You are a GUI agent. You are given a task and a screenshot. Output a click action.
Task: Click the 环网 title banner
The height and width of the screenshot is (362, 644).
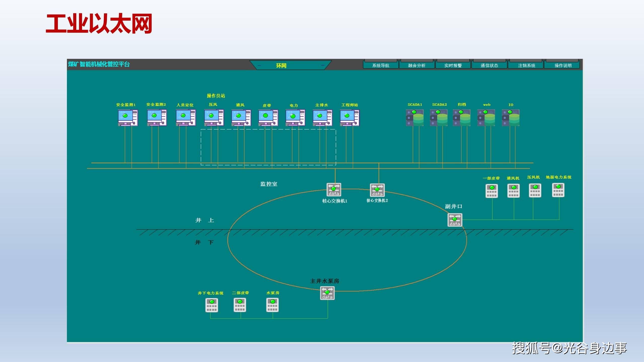point(290,65)
